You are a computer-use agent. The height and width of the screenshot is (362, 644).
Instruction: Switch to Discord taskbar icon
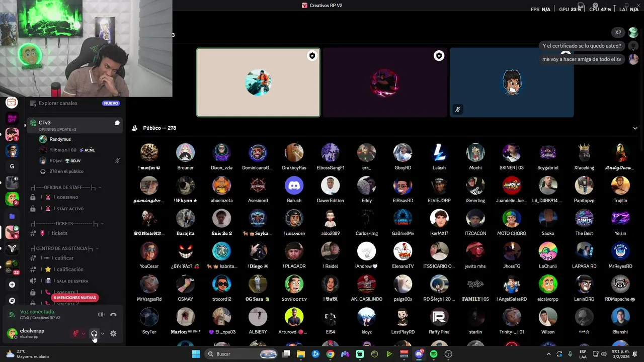(419, 354)
